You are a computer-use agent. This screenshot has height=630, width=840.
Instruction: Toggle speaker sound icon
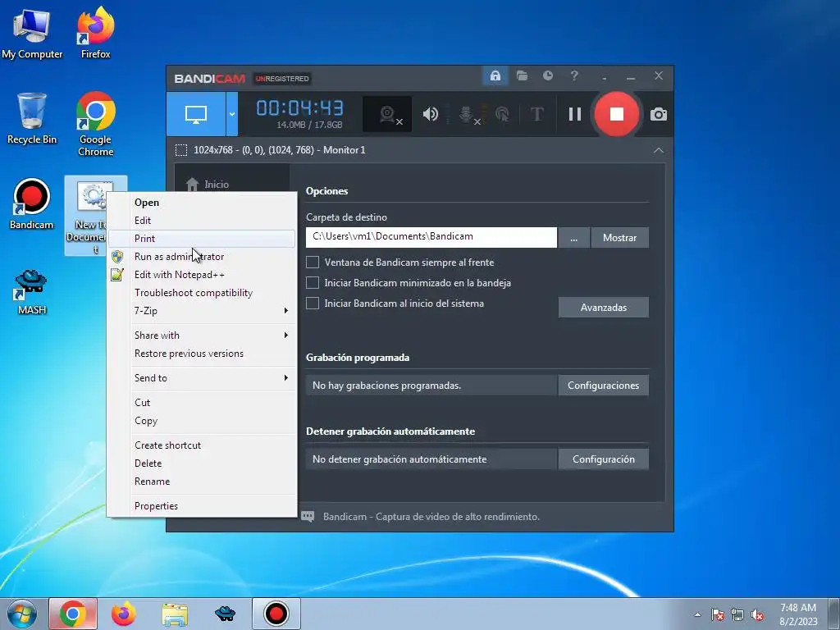pyautogui.click(x=430, y=114)
